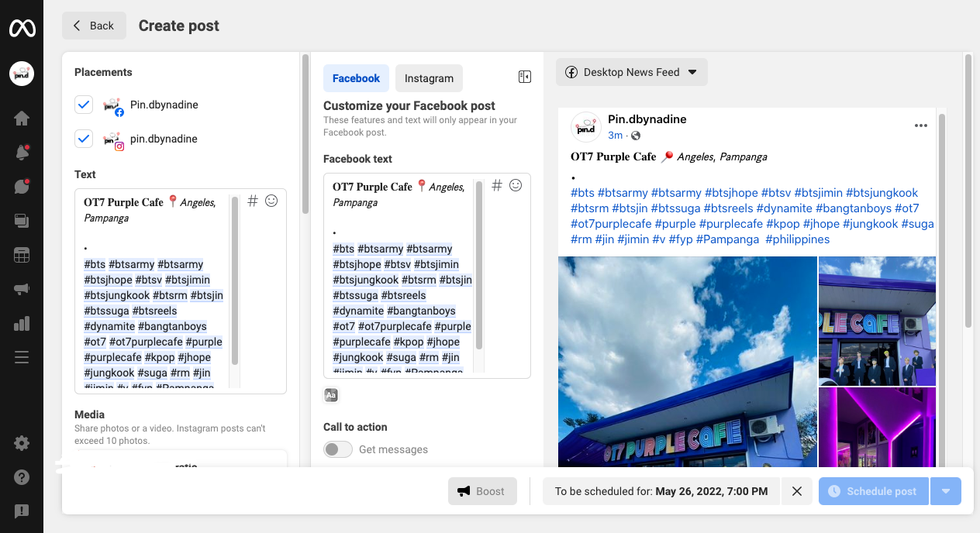This screenshot has width=980, height=533.
Task: Open post preview three-dot options menu
Action: (x=920, y=126)
